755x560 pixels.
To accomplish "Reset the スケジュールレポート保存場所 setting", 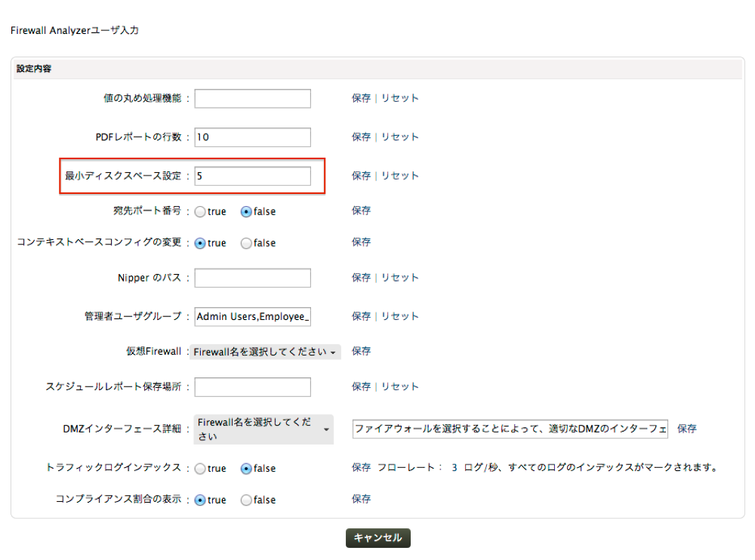I will 399,386.
